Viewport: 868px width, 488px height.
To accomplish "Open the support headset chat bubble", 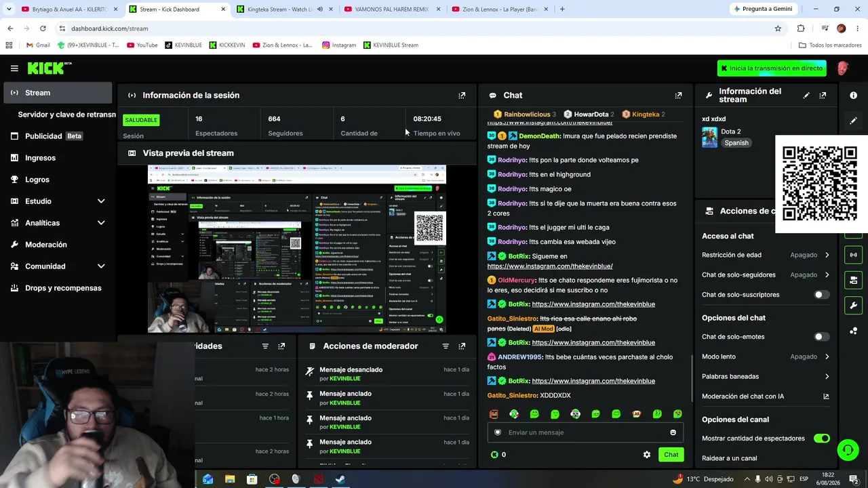I will tap(848, 449).
